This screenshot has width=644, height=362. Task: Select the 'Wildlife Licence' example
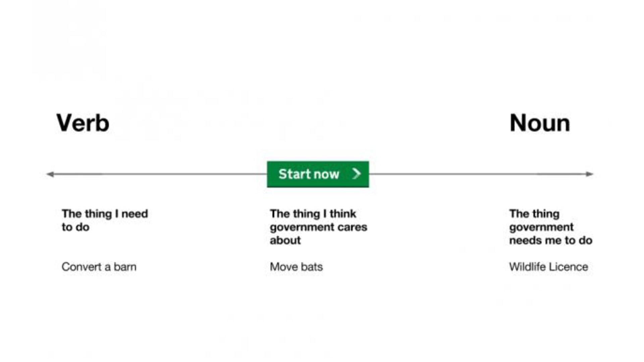[x=548, y=267]
